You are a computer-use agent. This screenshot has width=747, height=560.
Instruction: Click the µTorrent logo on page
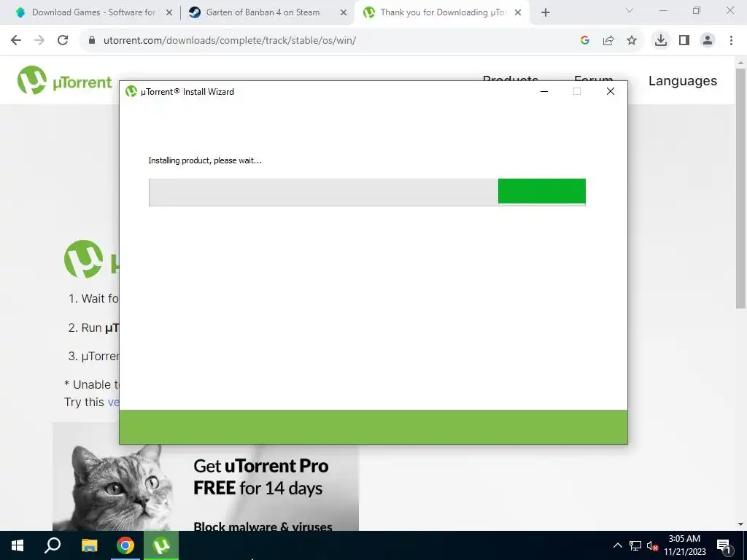click(x=65, y=80)
